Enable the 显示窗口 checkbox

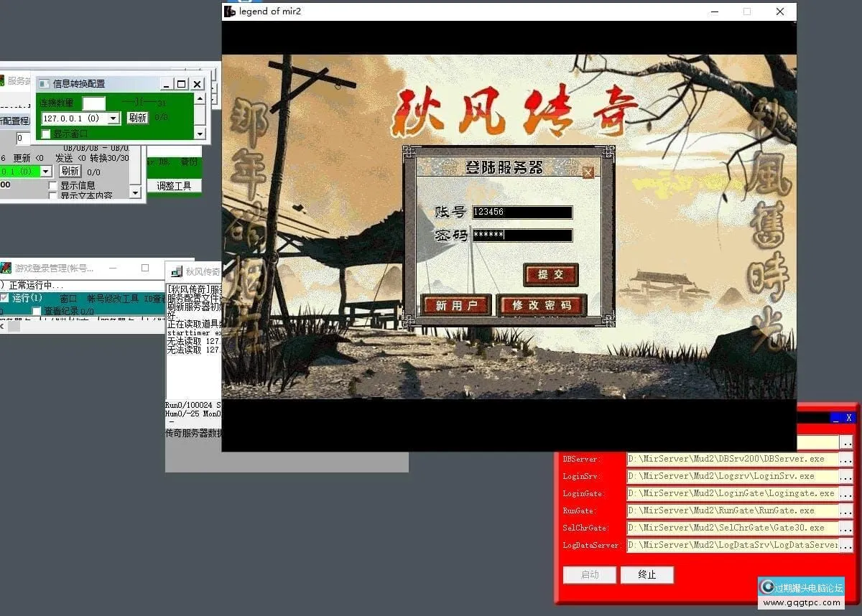point(46,134)
